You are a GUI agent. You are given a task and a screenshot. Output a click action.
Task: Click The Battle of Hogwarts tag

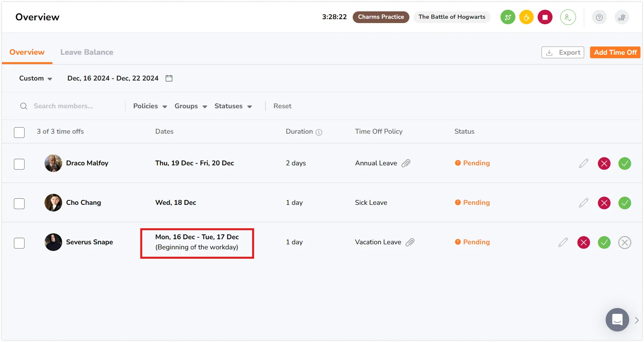tap(452, 17)
